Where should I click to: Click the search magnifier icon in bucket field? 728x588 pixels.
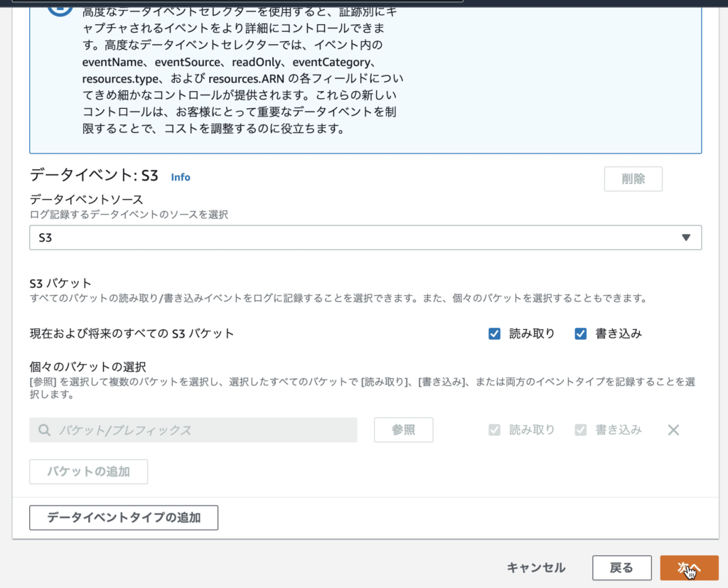44,430
